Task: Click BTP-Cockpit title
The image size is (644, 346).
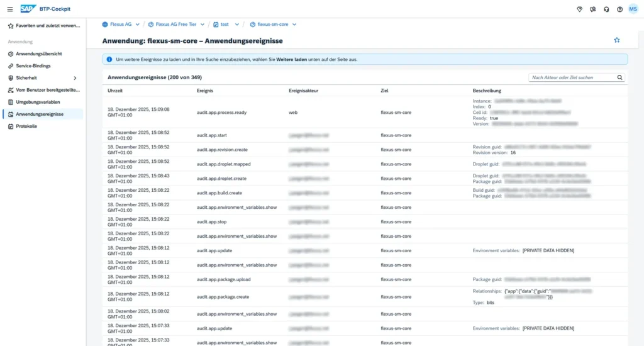Action: click(55, 9)
